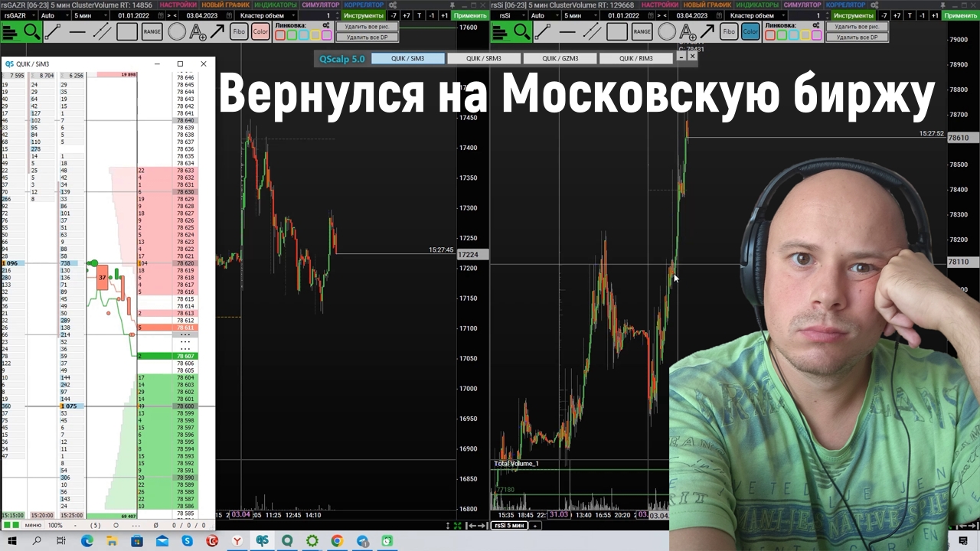Select cluster profile tool in rsSi chart toolbar
980x551 pixels.
[500, 31]
